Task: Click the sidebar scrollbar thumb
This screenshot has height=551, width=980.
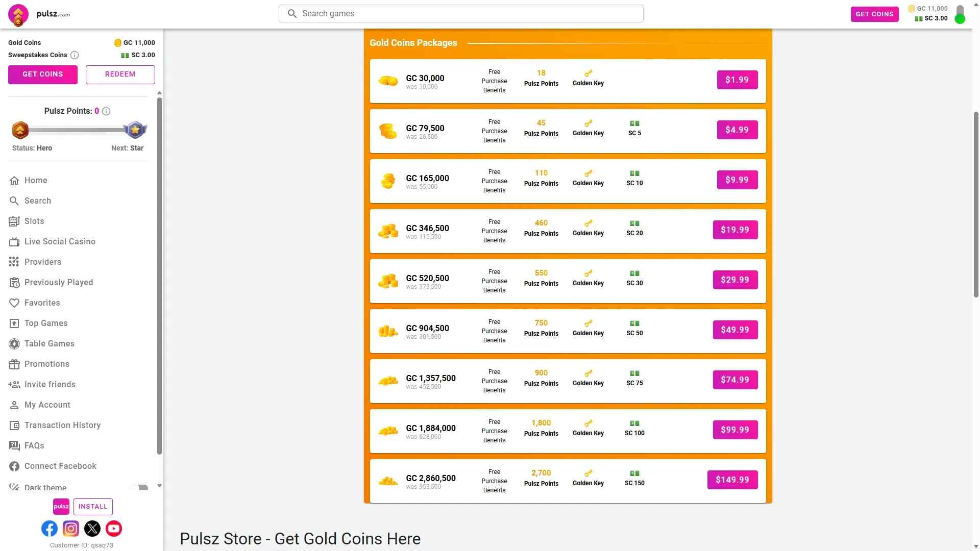Action: (x=159, y=275)
